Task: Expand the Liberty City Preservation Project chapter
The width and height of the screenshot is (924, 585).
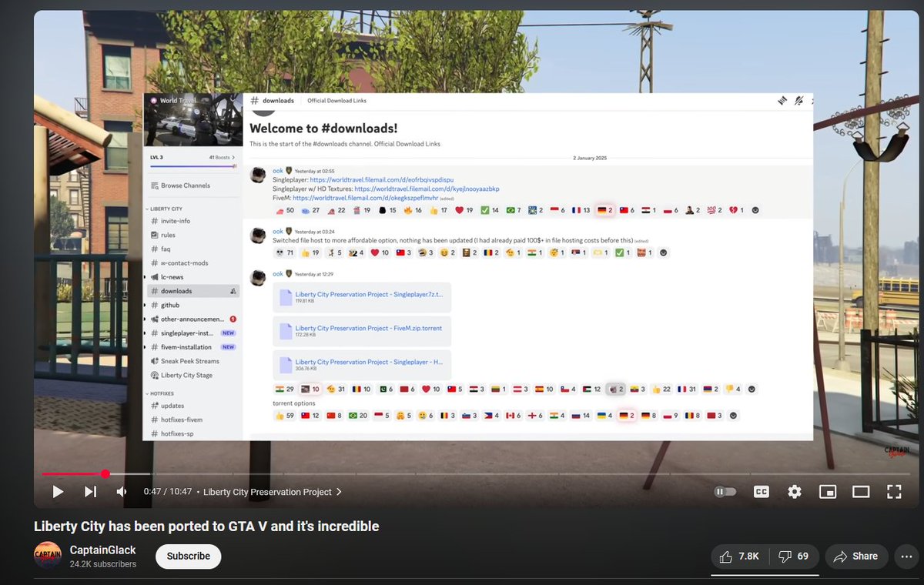Action: pyautogui.click(x=273, y=492)
